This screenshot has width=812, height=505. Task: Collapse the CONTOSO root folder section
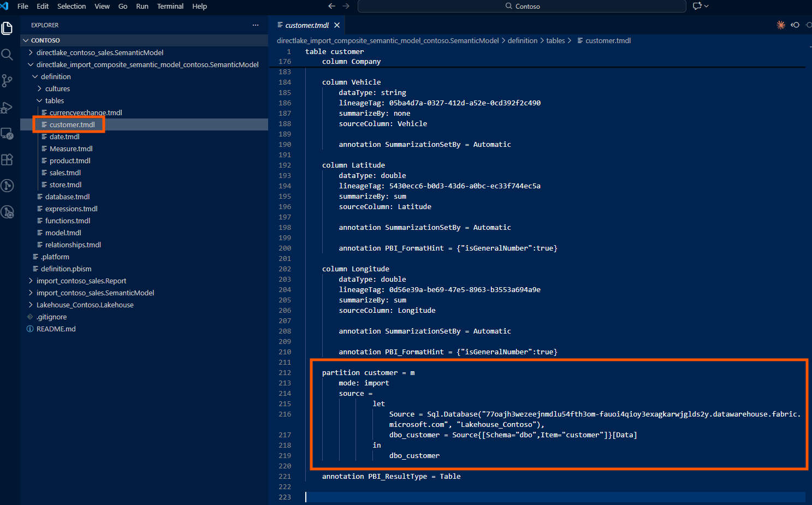[144, 40]
